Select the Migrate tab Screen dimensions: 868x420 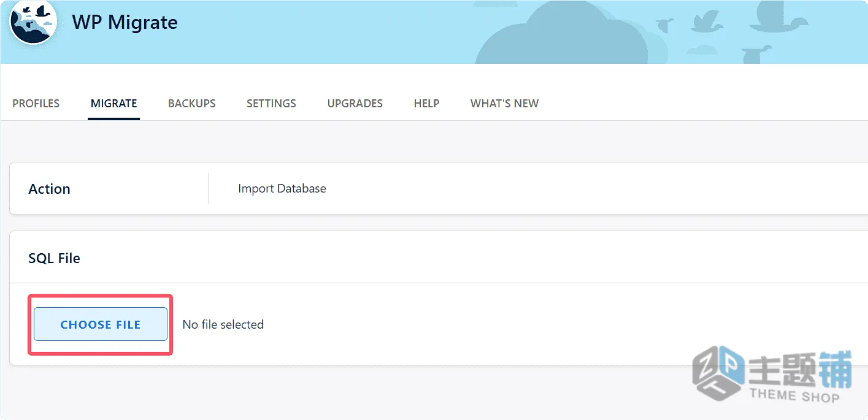click(x=113, y=104)
